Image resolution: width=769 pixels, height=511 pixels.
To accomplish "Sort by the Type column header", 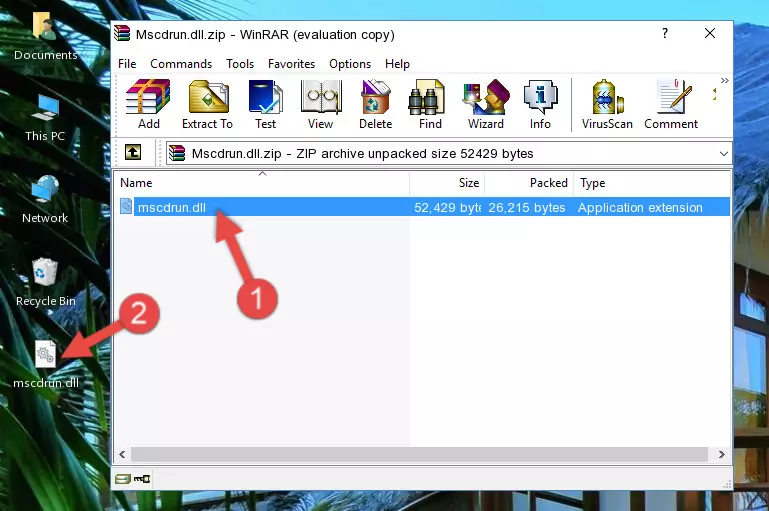I will pos(652,183).
